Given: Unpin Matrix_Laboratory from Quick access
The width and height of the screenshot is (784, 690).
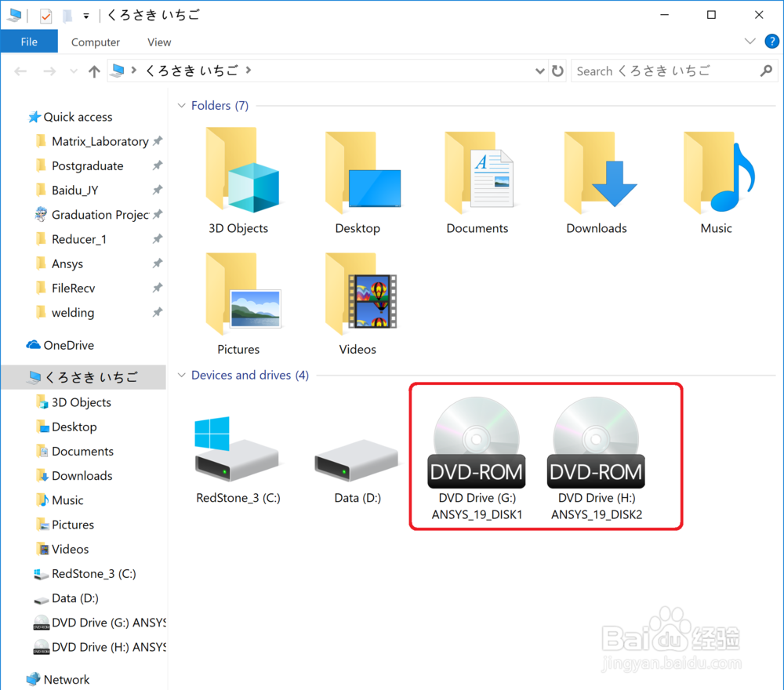Looking at the screenshot, I should tap(158, 141).
